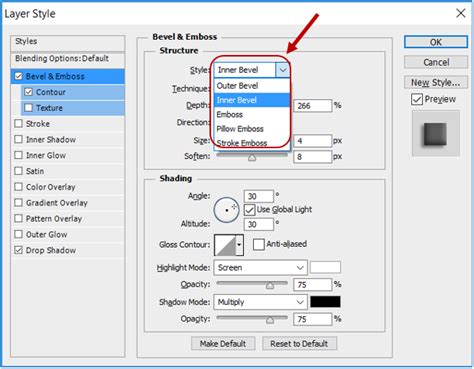Screen dimensions: 474x369
Task: Choose Inner Bevel from the style list
Action: (x=252, y=100)
